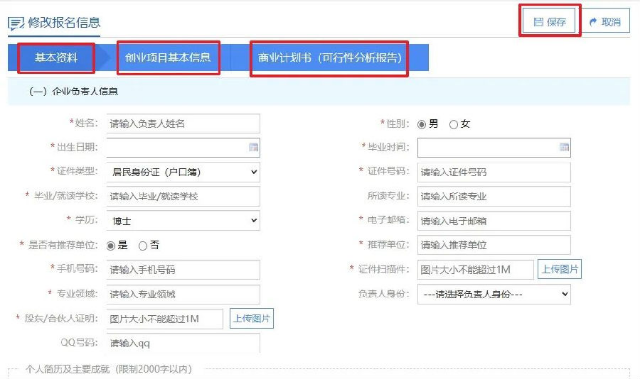Choose 否 for 是否有推荐单位

tap(142, 246)
